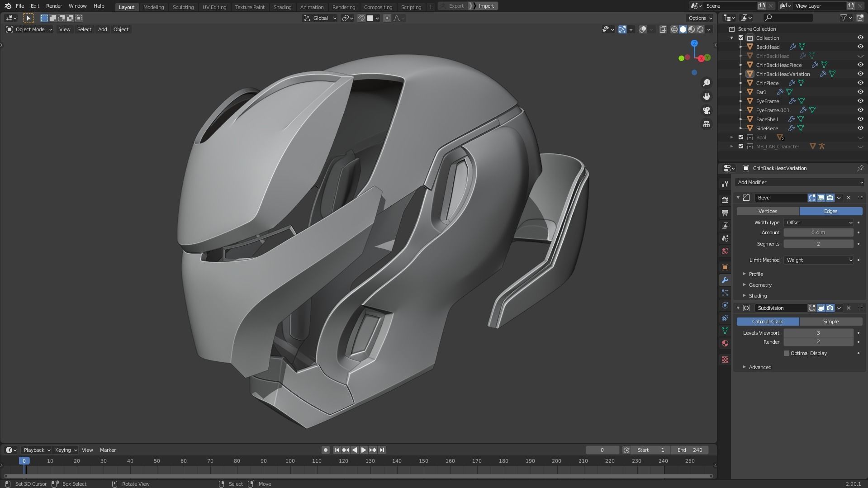This screenshot has height=488, width=868.
Task: Open the Render properties tab icon
Action: click(x=725, y=200)
